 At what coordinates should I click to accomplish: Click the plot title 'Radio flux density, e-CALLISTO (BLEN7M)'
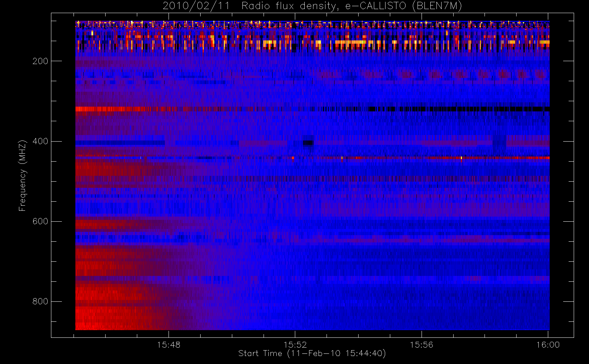pos(352,6)
